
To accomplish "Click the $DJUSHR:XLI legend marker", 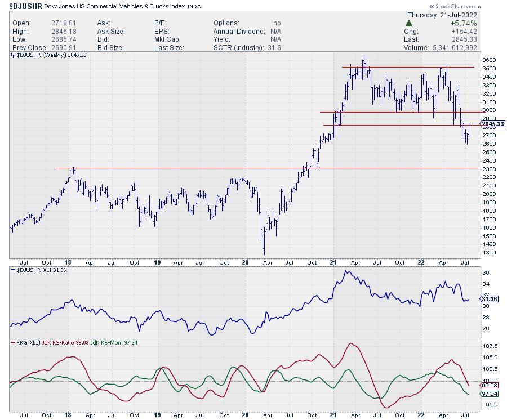I will coord(12,270).
